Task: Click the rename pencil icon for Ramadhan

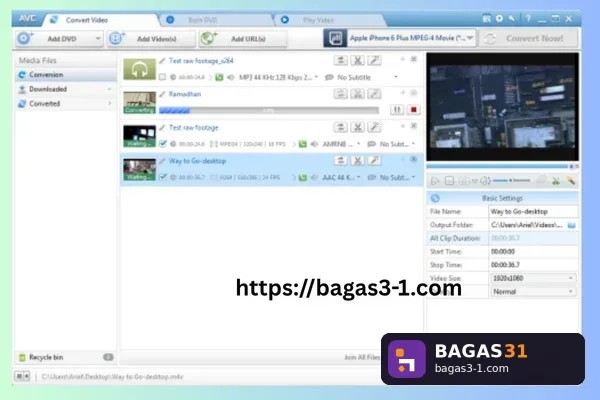Action: (162, 94)
